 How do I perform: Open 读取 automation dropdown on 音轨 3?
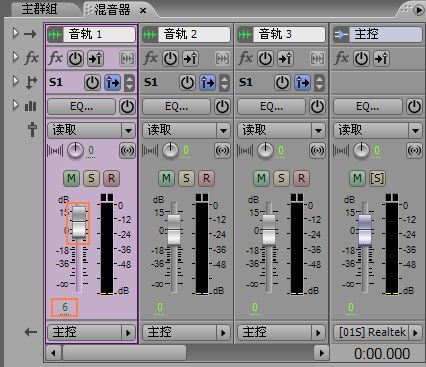pos(281,130)
